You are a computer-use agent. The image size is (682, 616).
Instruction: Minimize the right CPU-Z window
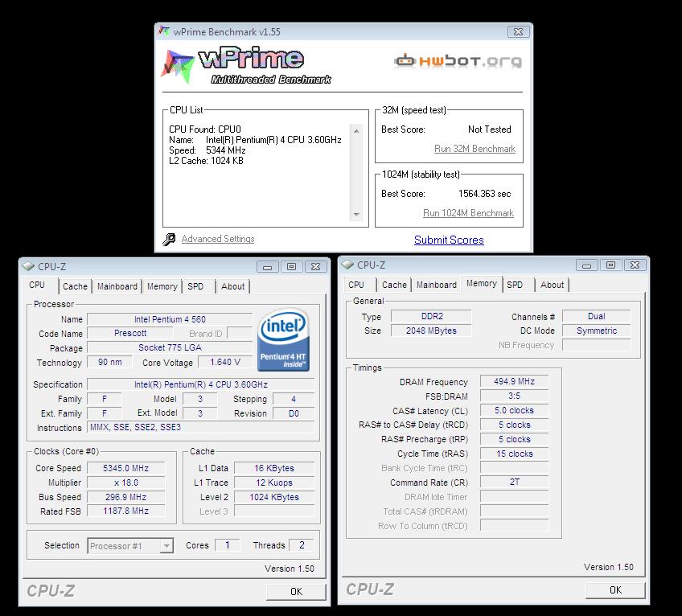pos(587,265)
